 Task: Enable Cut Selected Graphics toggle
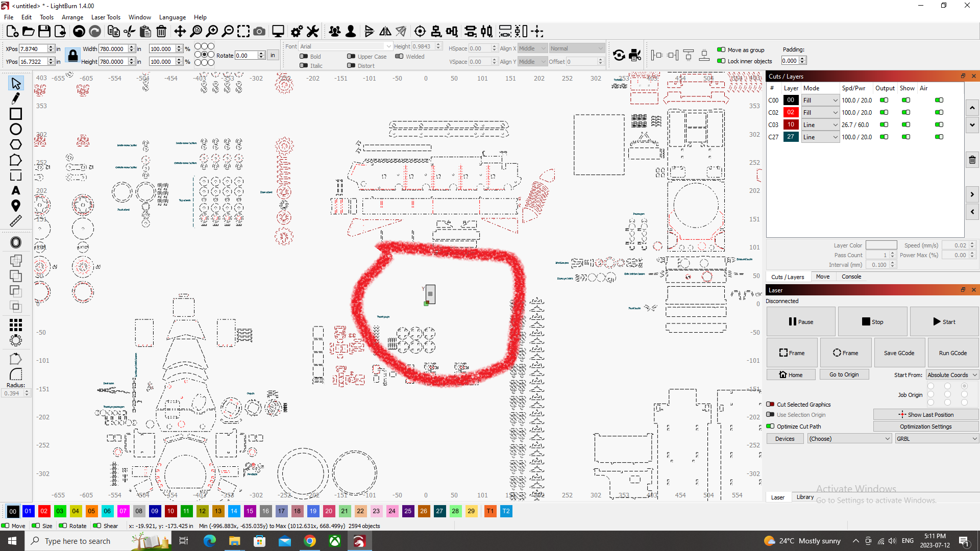771,405
